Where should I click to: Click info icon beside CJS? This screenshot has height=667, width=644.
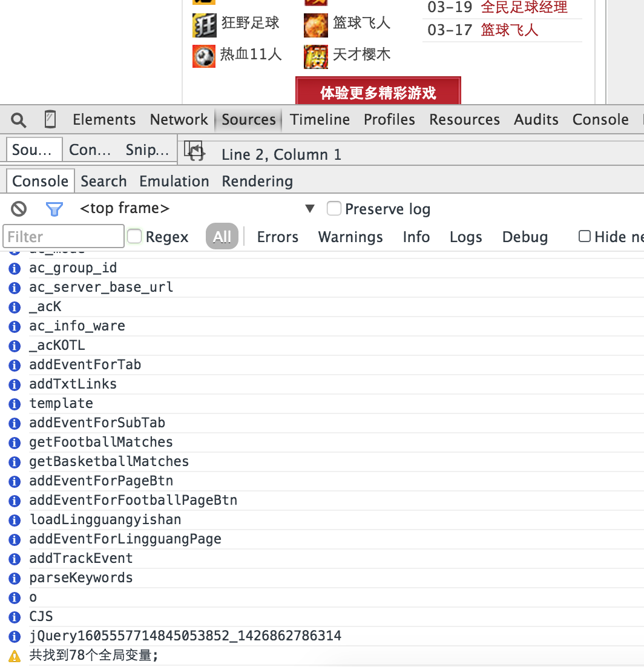point(15,617)
